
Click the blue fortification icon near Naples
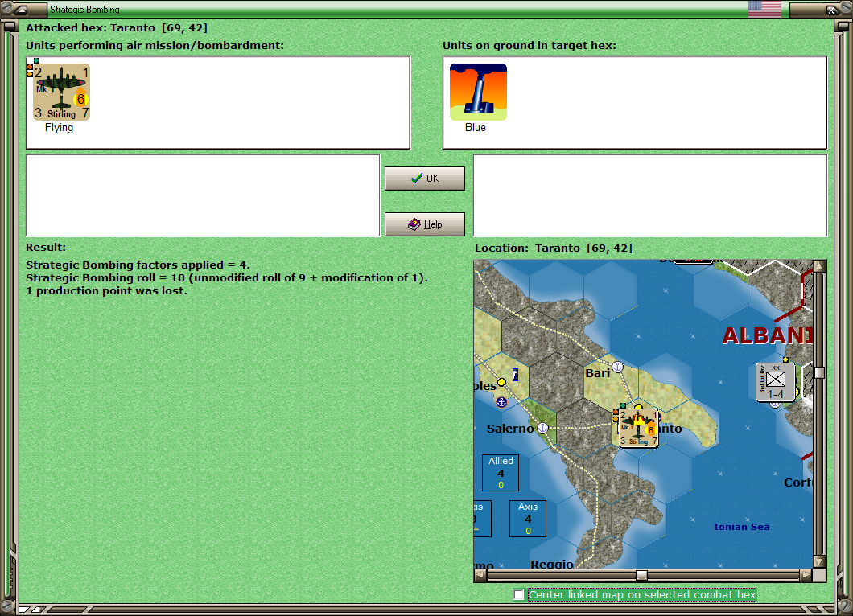(513, 375)
